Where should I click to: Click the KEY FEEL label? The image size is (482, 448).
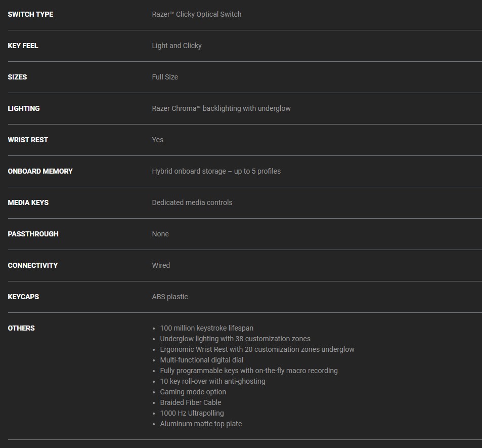(23, 46)
